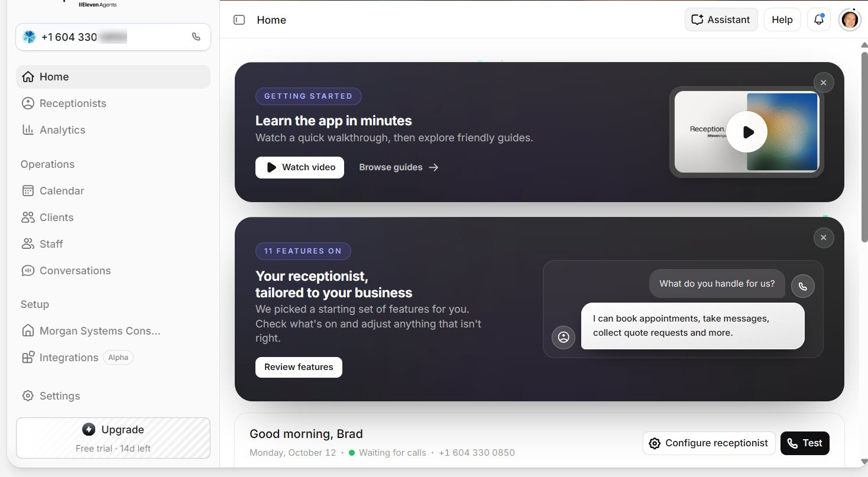Open the notifications bell
Screen dimensions: 868x477
(819, 20)
